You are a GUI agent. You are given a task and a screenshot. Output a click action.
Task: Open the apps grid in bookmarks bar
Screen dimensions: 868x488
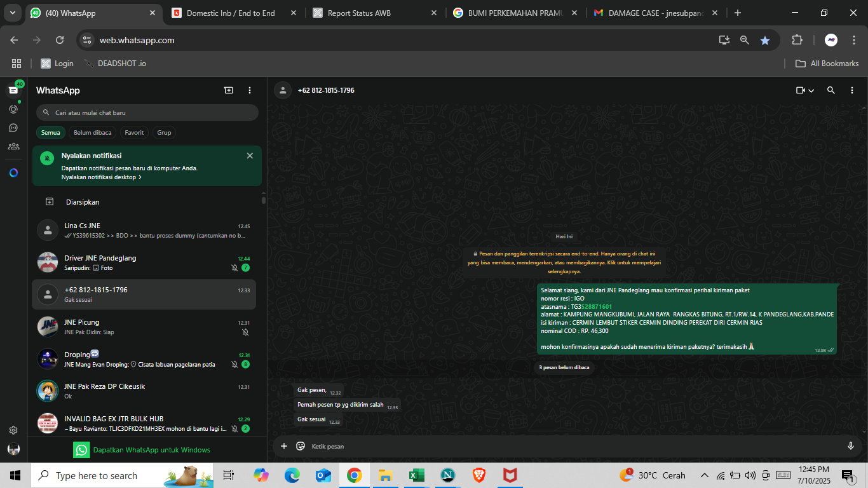(17, 64)
